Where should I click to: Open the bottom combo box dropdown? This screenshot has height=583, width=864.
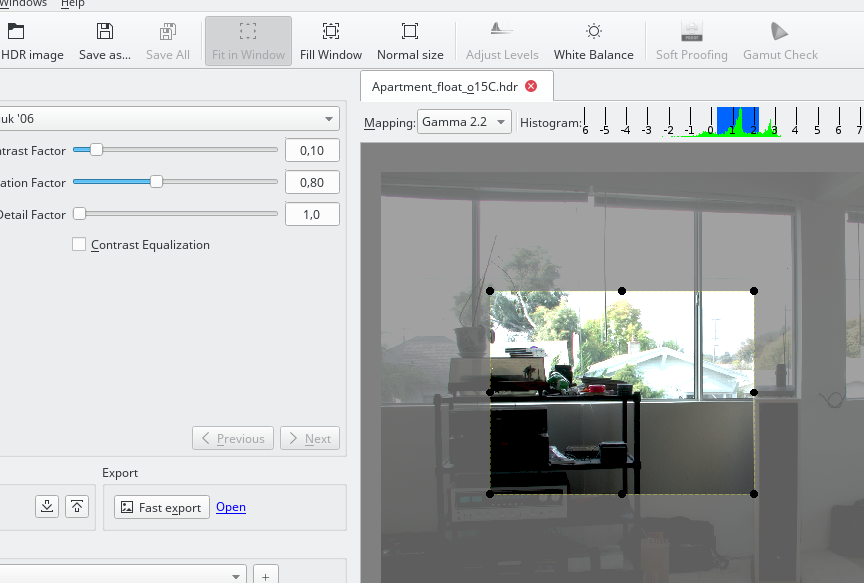pos(122,576)
